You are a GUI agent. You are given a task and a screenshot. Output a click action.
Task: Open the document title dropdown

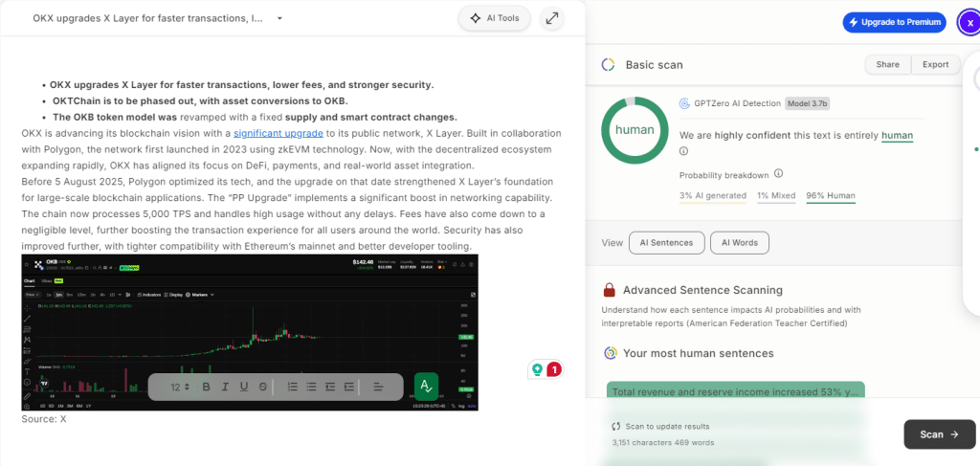[279, 18]
